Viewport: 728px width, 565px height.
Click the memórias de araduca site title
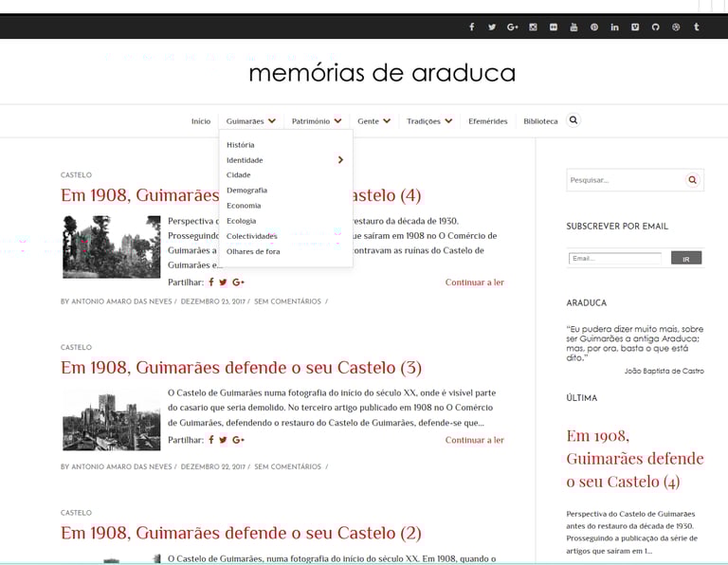pyautogui.click(x=382, y=73)
